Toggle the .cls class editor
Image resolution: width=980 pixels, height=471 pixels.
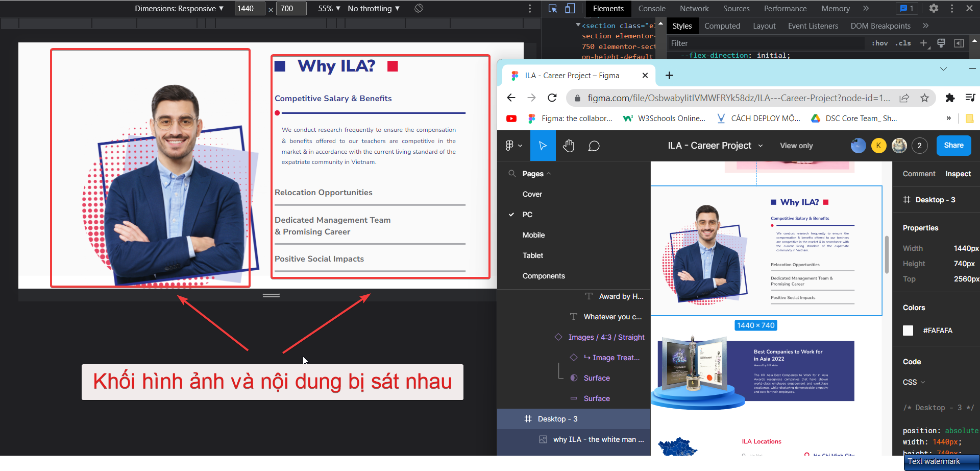903,43
